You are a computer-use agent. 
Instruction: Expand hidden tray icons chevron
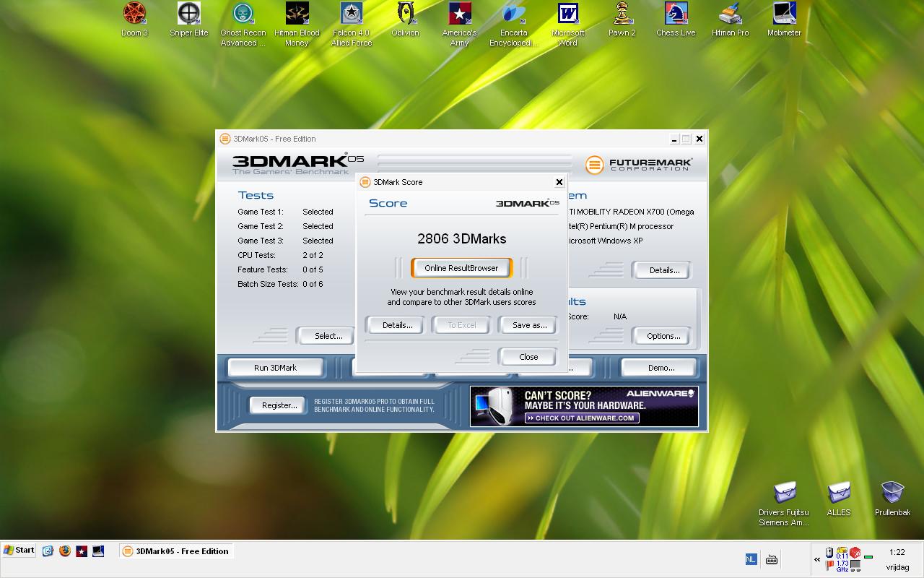tap(817, 559)
